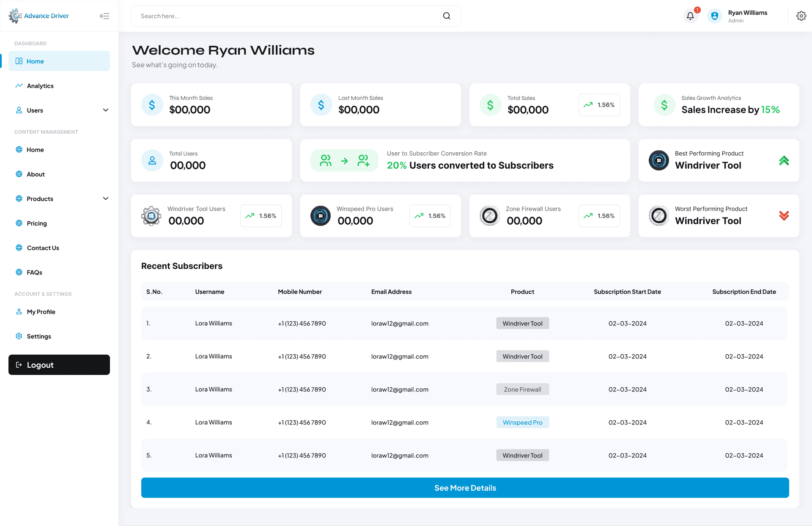The image size is (812, 526).
Task: Focus the Search here input field
Action: coord(288,16)
